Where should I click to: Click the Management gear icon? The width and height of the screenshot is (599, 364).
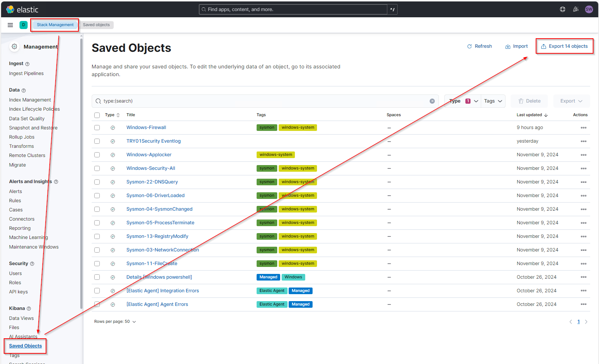point(14,47)
